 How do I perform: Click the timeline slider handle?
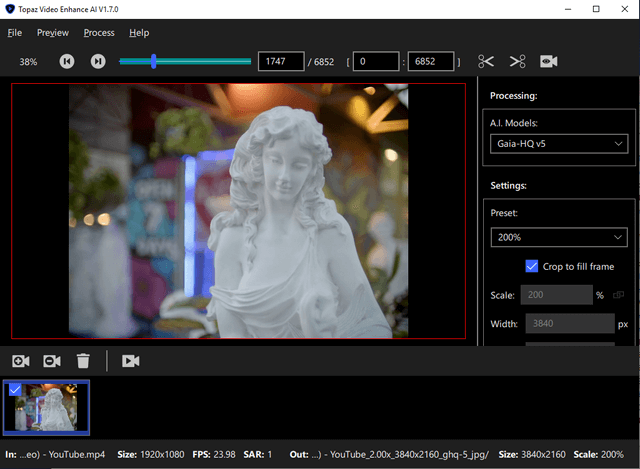(153, 62)
